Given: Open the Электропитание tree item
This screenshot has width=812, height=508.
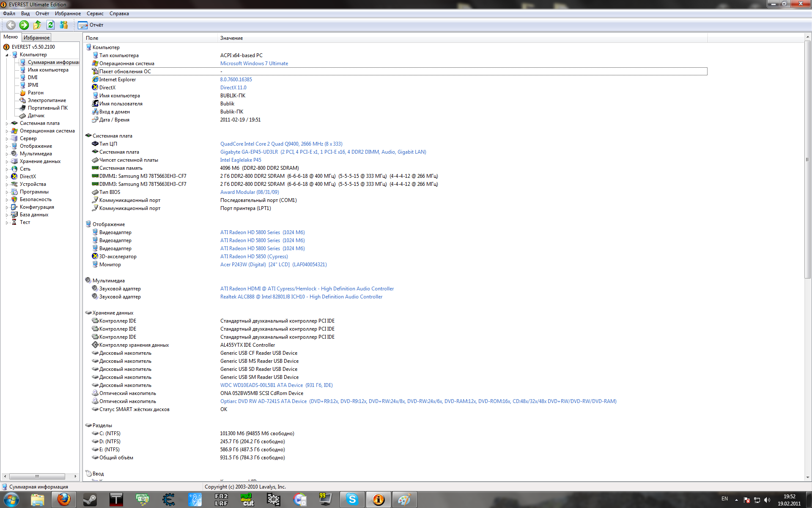Looking at the screenshot, I should tap(47, 100).
